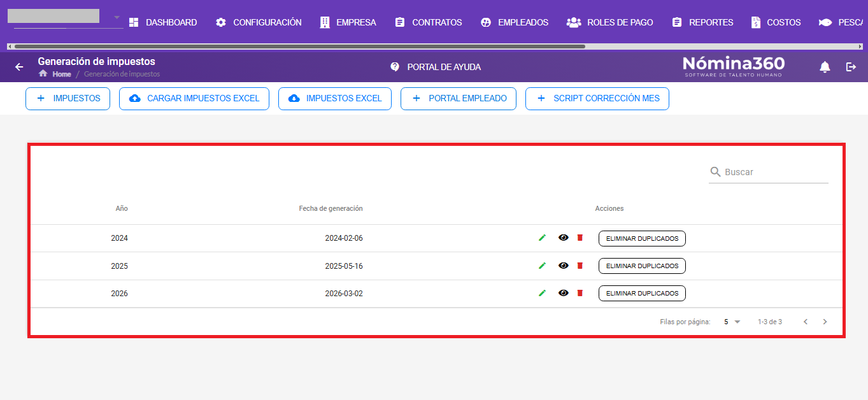Viewport: 868px width, 400px height.
Task: Open the EMPRESA menu
Action: [348, 22]
